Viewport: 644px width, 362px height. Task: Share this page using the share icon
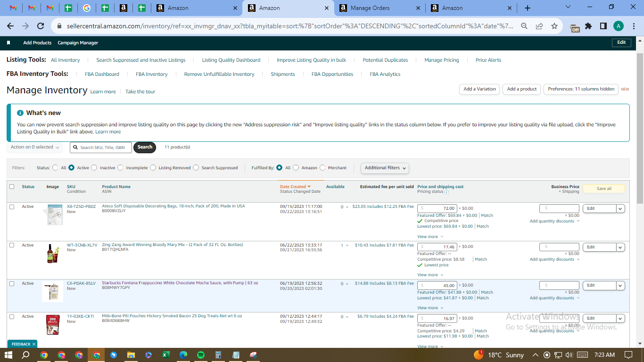539,26
